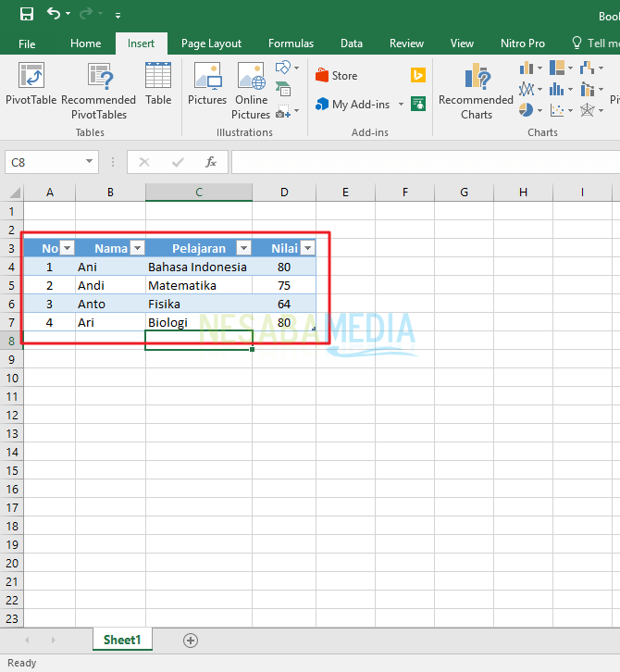Insert a scatter or bubble chart
This screenshot has width=620, height=672.
click(557, 110)
